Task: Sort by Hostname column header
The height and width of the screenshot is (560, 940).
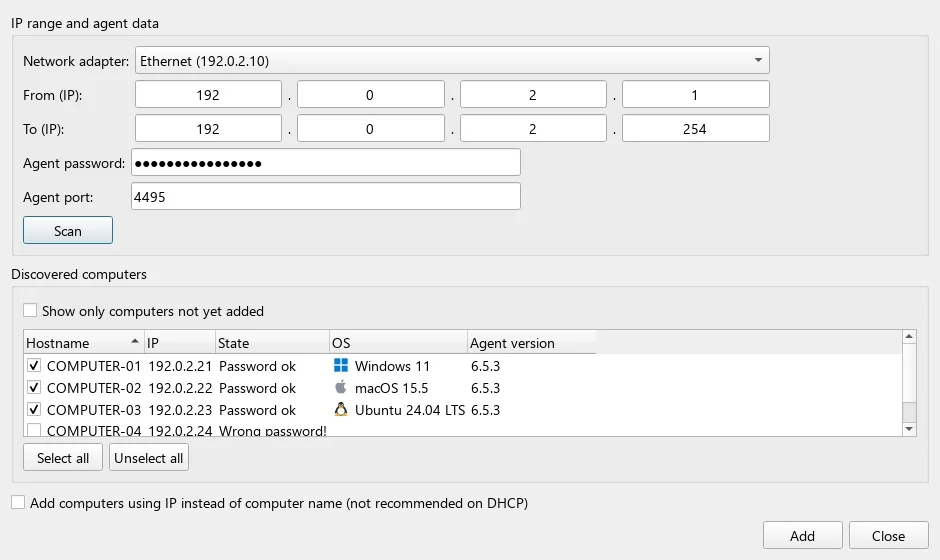Action: pyautogui.click(x=83, y=342)
